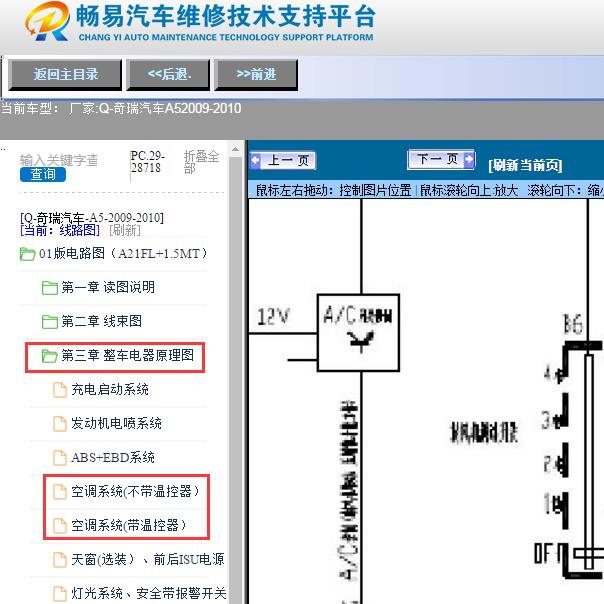Expand 第一章 读图说明
The height and width of the screenshot is (604, 604).
108,287
